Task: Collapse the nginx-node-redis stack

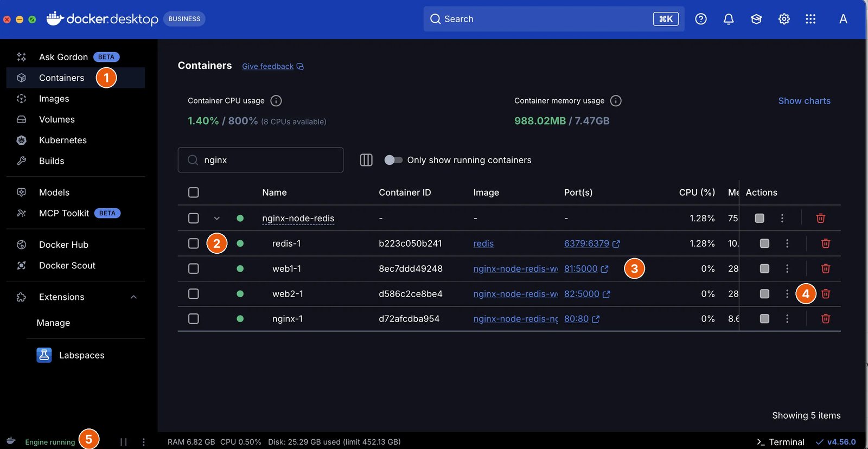Action: tap(217, 218)
